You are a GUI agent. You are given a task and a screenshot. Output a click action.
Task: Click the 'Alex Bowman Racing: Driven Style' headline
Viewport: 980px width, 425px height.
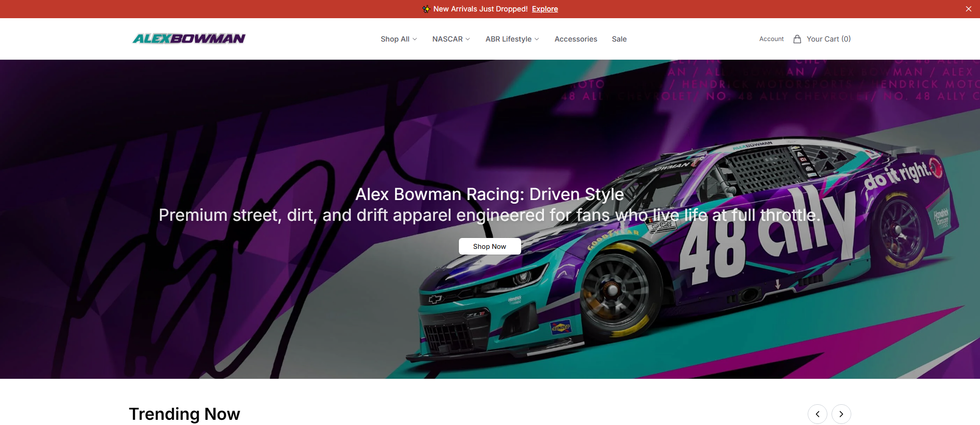coord(489,194)
